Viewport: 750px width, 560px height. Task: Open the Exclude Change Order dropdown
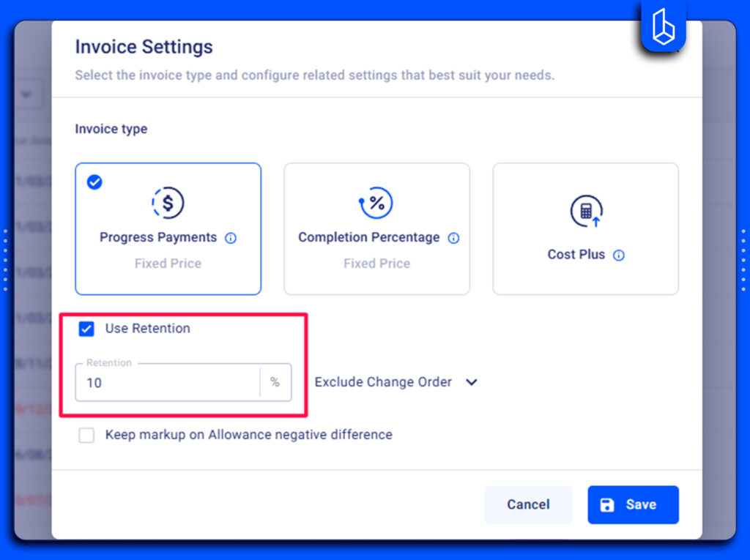point(395,382)
